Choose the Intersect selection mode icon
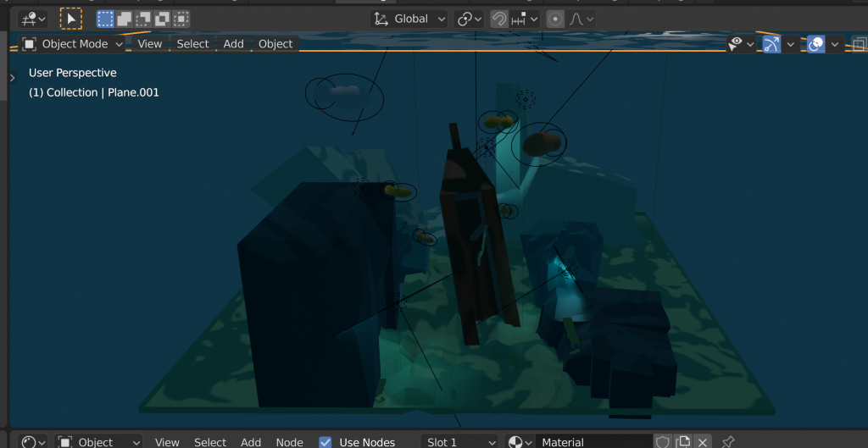Image resolution: width=868 pixels, height=448 pixels. (x=181, y=19)
